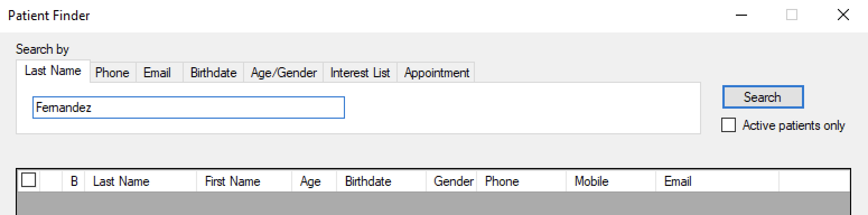The width and height of the screenshot is (868, 215).
Task: Select the Last Name search tab
Action: [53, 71]
